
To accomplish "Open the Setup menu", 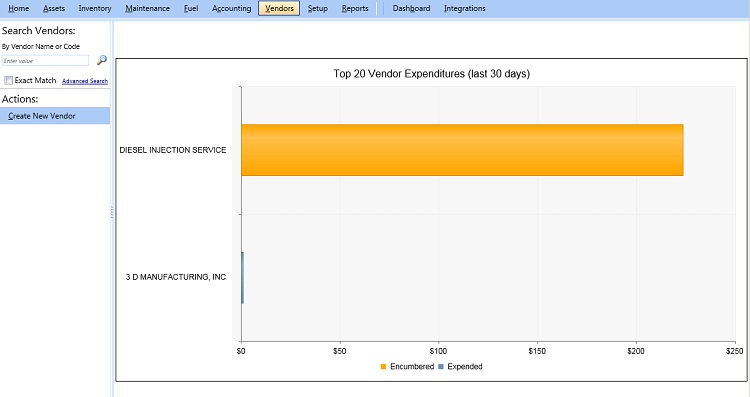I will click(318, 8).
